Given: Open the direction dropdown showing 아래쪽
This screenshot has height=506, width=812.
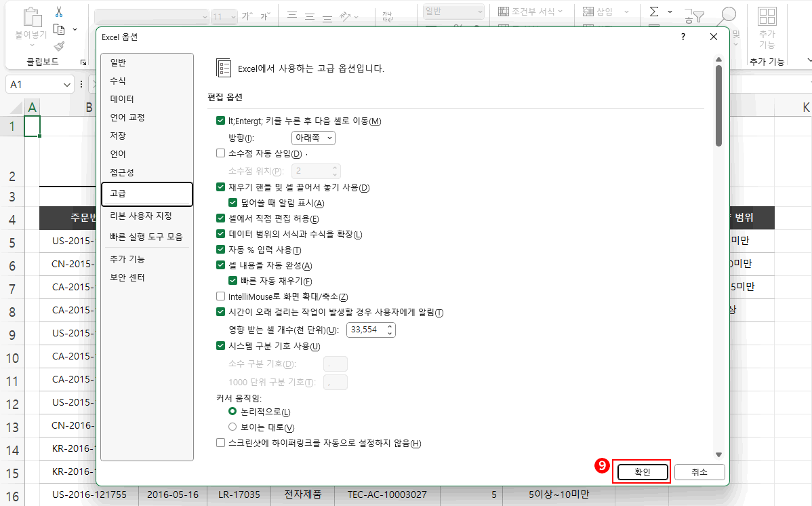Looking at the screenshot, I should click(313, 138).
